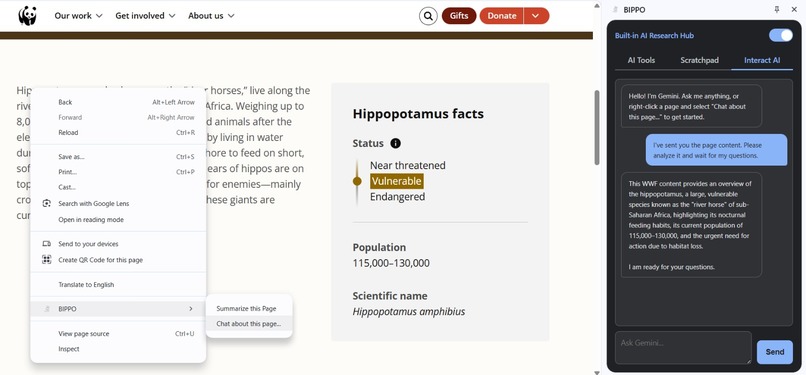Close the BIPPO side panel
The height and width of the screenshot is (375, 806).
794,10
